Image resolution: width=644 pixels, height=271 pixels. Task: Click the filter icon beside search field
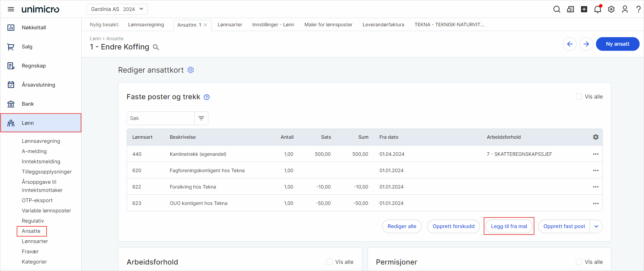click(x=201, y=118)
